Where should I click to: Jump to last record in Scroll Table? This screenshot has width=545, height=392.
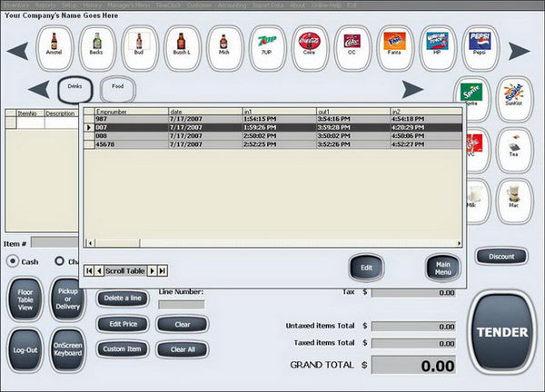(x=163, y=270)
